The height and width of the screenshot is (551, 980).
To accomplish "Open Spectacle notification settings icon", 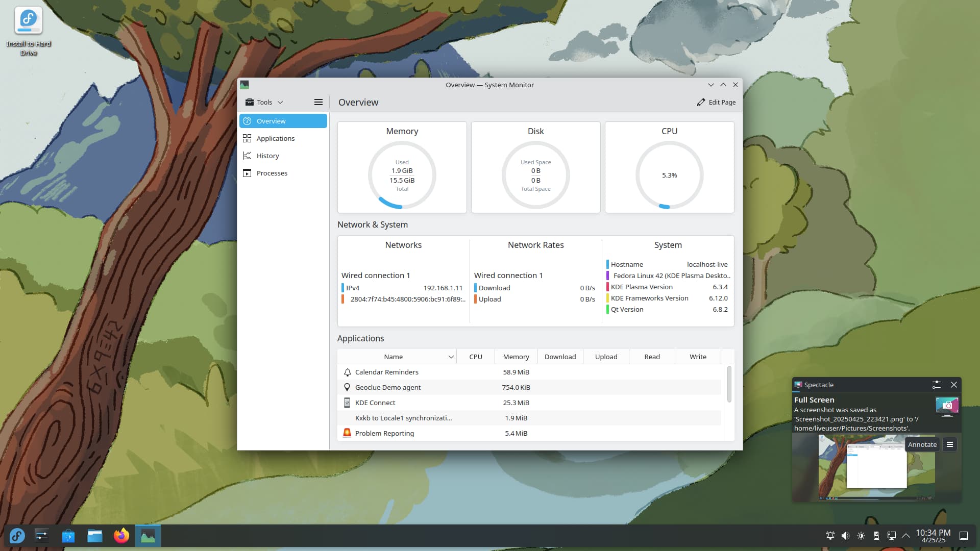I will (x=936, y=385).
